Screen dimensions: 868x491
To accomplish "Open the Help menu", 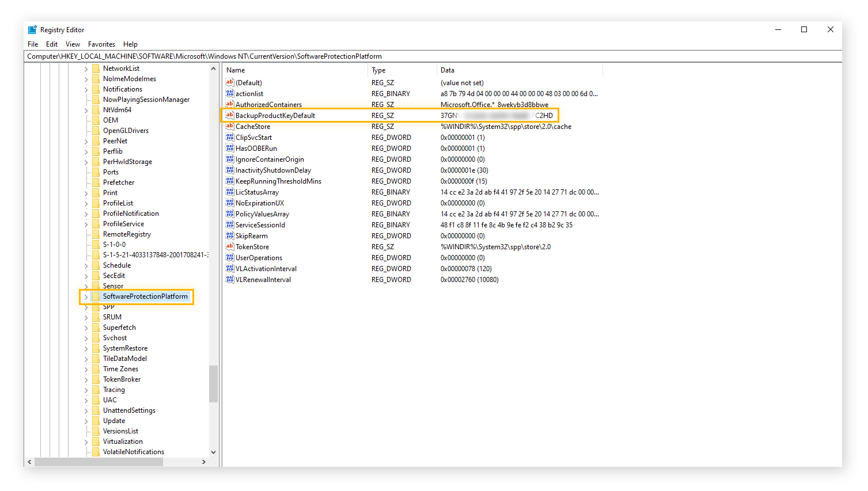I will click(131, 44).
